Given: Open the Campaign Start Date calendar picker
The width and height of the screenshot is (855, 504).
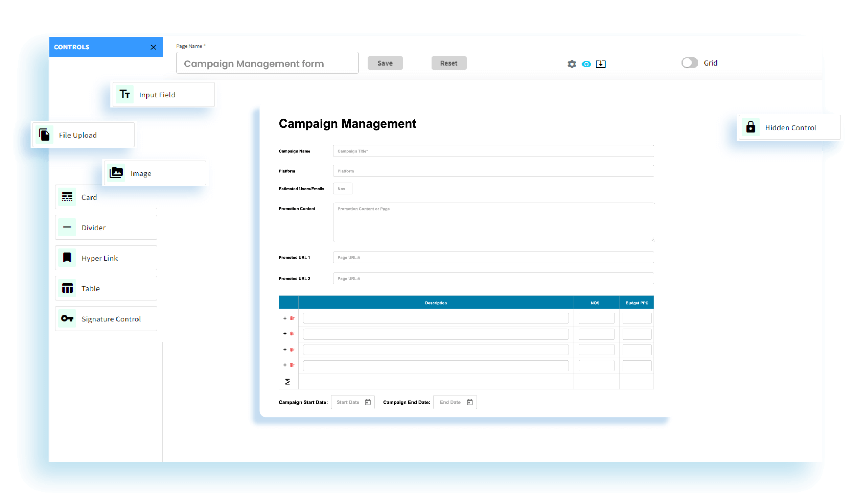Looking at the screenshot, I should [367, 402].
